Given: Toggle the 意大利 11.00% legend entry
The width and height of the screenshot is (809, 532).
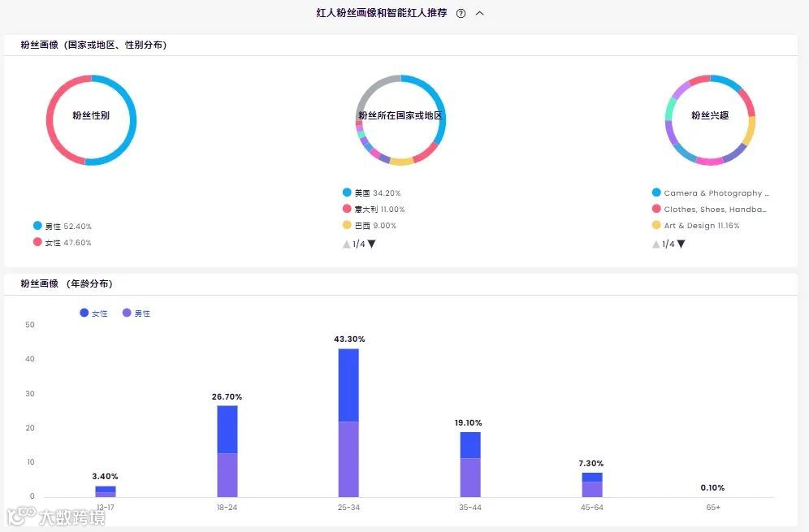Looking at the screenshot, I should 374,209.
